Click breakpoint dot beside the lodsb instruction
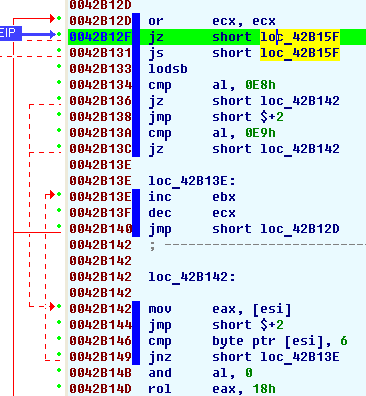This screenshot has width=366, height=396. pyautogui.click(x=59, y=66)
